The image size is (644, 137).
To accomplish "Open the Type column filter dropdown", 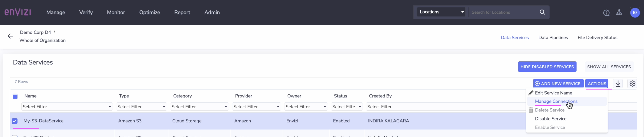I will click(x=141, y=107).
